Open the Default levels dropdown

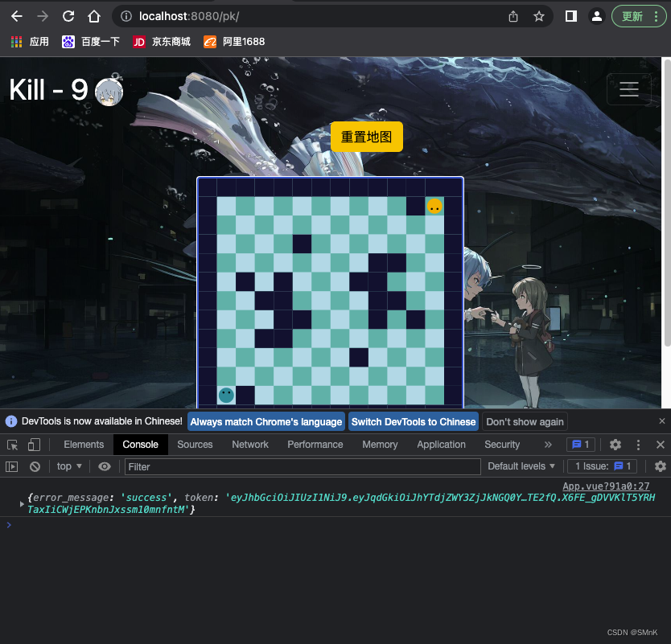tap(521, 466)
